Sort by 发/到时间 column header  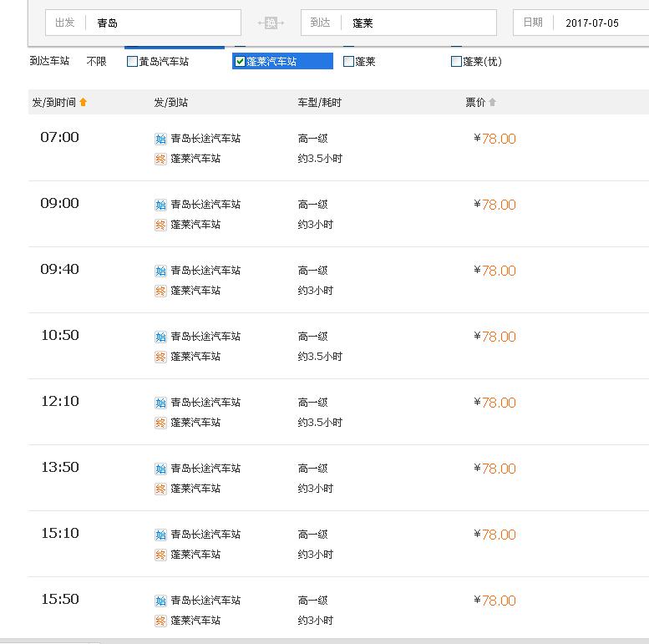click(53, 102)
